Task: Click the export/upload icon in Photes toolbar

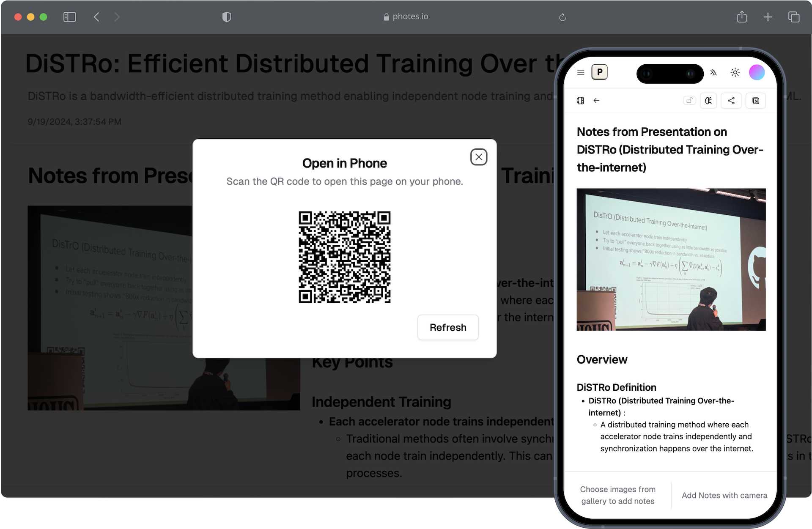Action: coord(732,101)
